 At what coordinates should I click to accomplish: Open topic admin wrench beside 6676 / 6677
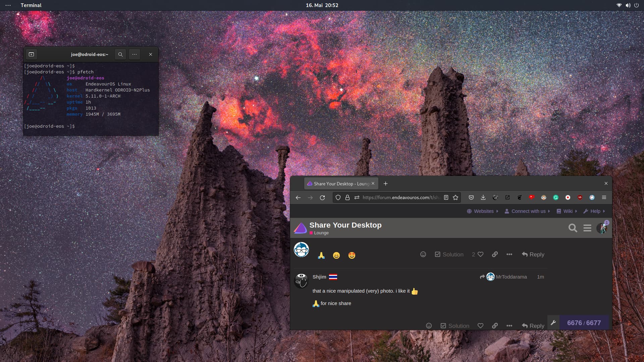click(x=553, y=322)
